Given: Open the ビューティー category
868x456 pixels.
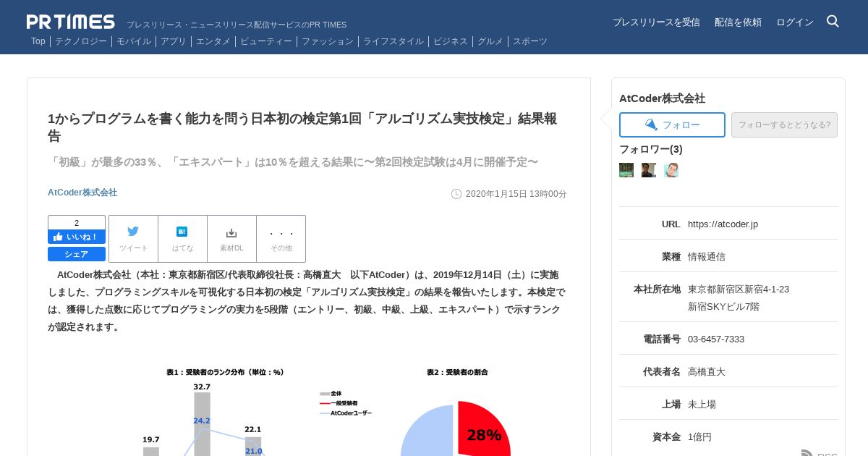Looking at the screenshot, I should point(266,41).
